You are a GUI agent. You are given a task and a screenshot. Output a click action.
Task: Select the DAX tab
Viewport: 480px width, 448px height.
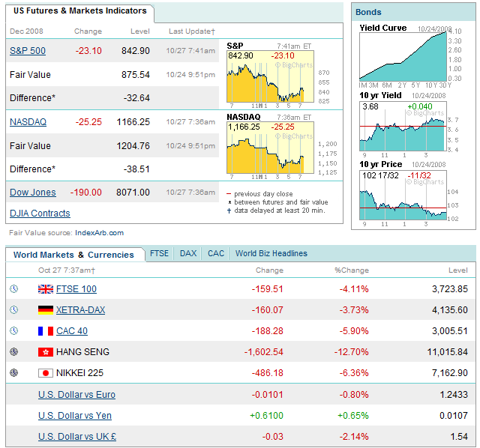point(188,253)
